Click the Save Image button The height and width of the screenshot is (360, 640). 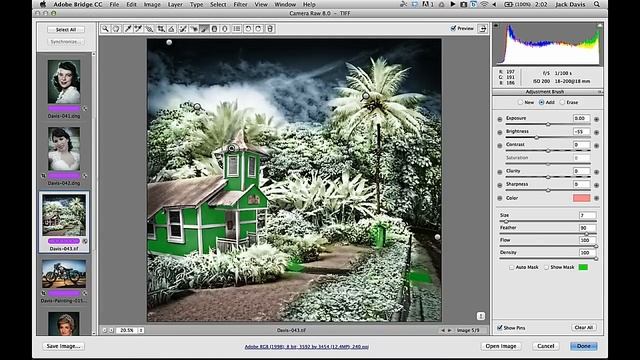(x=63, y=346)
